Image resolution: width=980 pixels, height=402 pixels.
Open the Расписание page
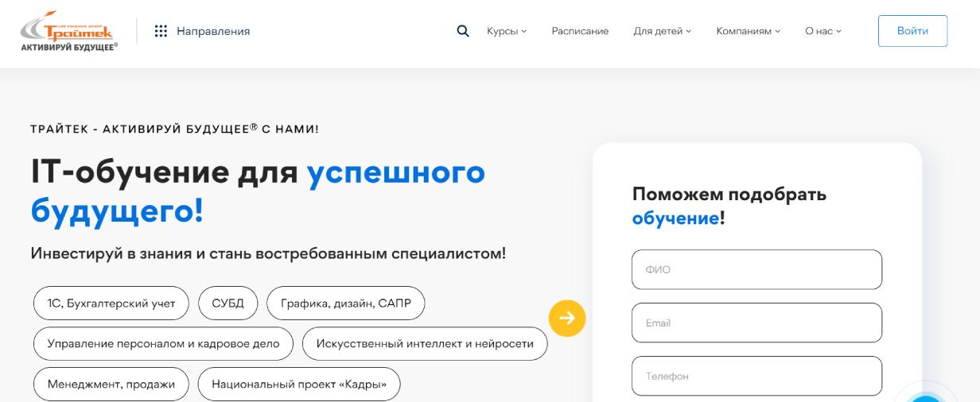(580, 31)
